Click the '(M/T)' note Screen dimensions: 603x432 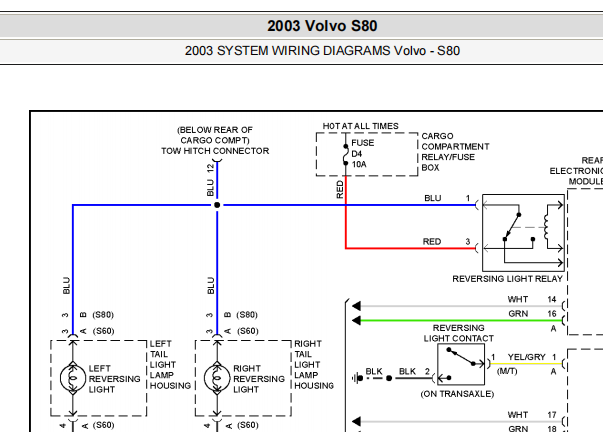tap(507, 371)
